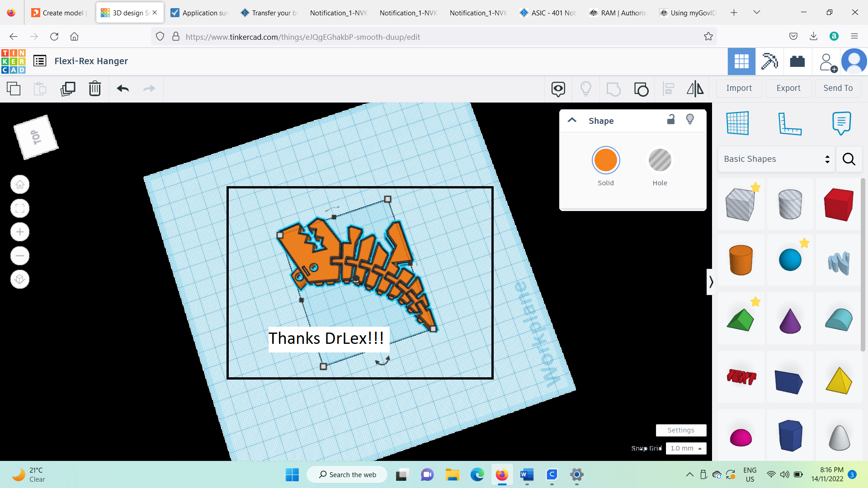Screen dimensions: 868x488
Task: Switch to orthographic view cube icon
Action: tap(20, 279)
